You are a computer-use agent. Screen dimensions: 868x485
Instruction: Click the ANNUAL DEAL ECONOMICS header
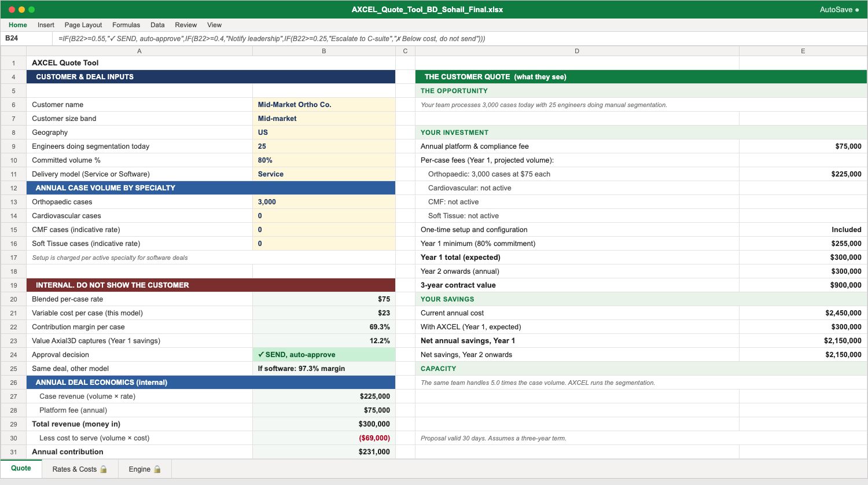point(211,383)
